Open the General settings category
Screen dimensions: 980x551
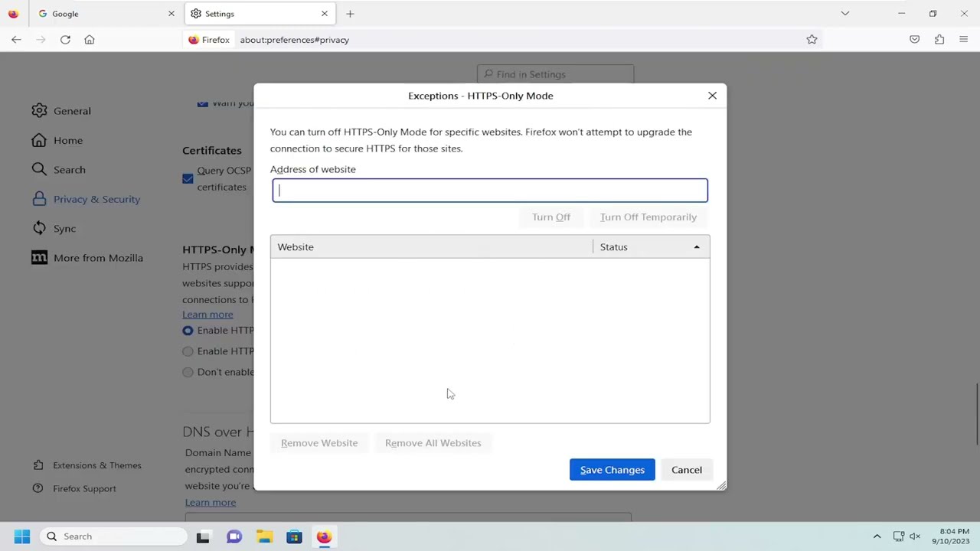61,111
